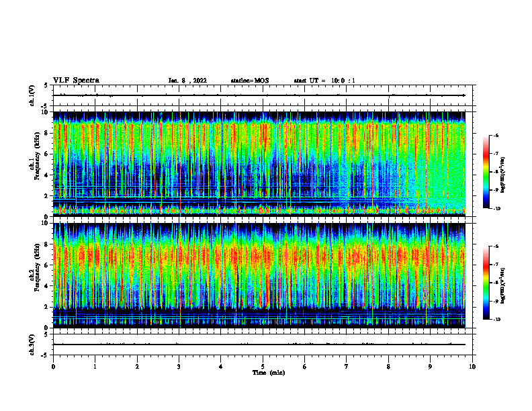The width and height of the screenshot is (532, 411).
Task: Click the "5" tick on the Time axis
Action: click(x=263, y=367)
